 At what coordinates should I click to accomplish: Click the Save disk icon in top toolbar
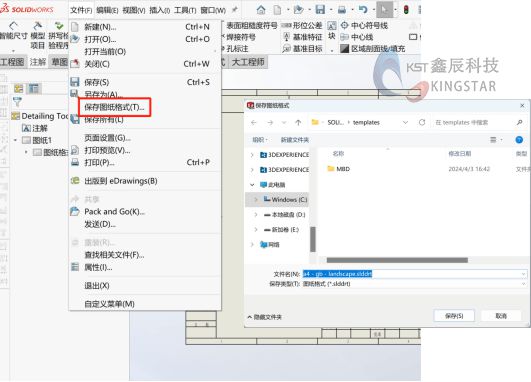coord(320,10)
